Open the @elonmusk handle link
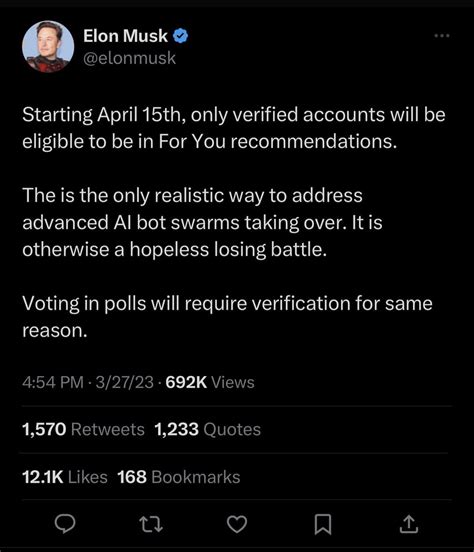The image size is (474, 552). click(x=129, y=58)
